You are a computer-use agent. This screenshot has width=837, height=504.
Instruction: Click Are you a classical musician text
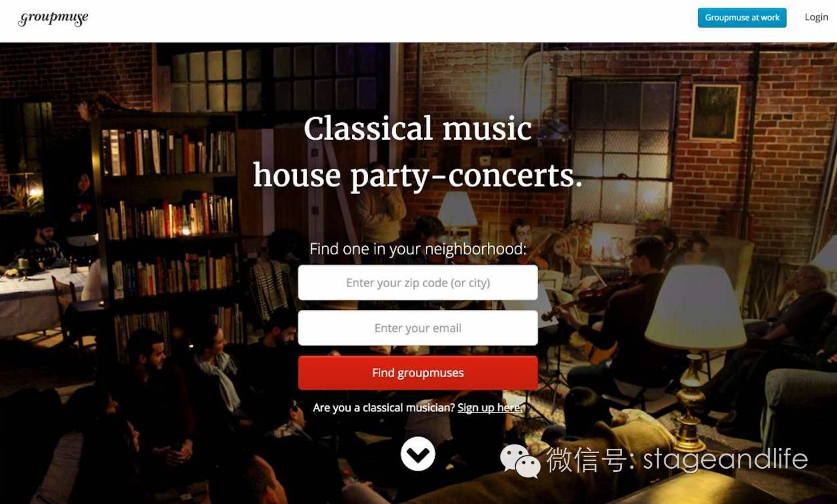tap(384, 407)
